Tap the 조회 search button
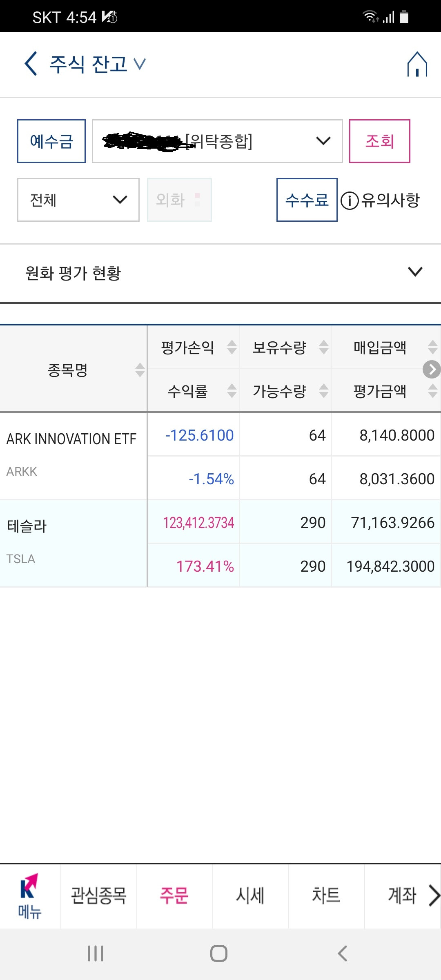The width and height of the screenshot is (441, 980). tap(380, 141)
